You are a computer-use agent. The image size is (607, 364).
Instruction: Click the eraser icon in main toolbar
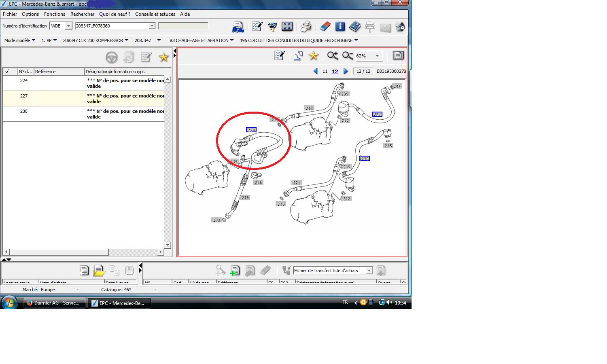pyautogui.click(x=325, y=27)
